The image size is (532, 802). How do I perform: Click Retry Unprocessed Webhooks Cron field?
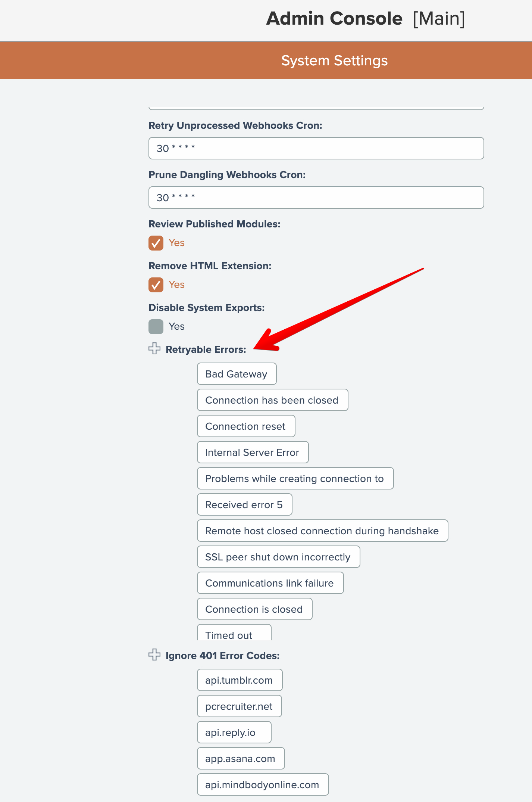pyautogui.click(x=316, y=148)
